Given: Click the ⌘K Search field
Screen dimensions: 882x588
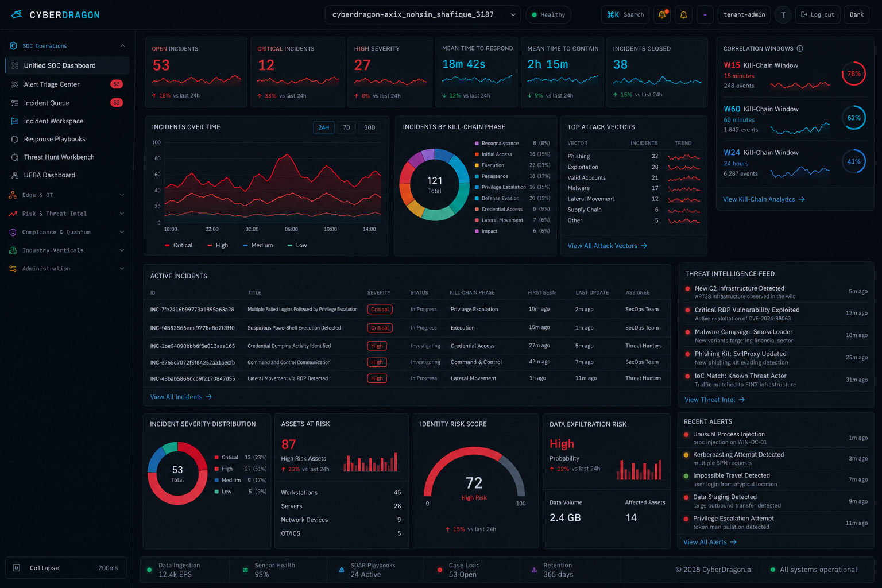Looking at the screenshot, I should pyautogui.click(x=625, y=15).
